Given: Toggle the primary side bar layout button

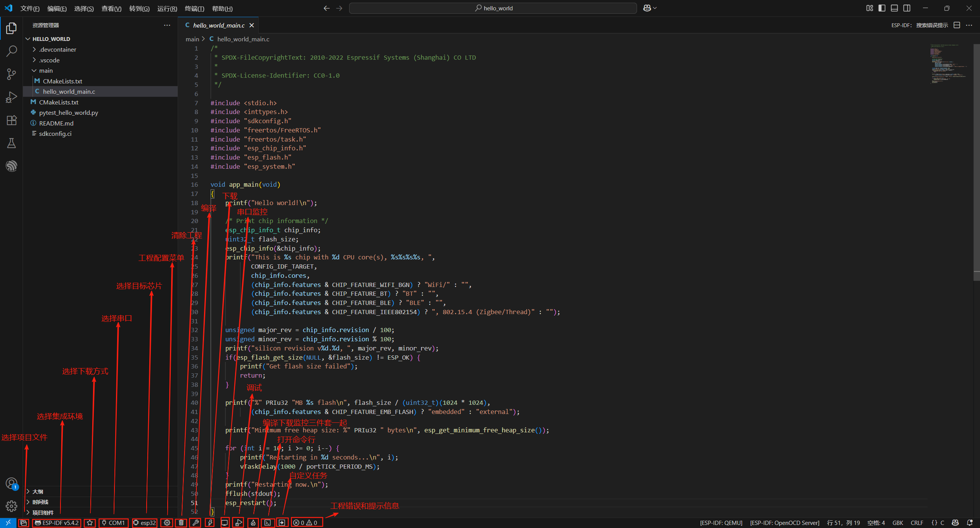Looking at the screenshot, I should [882, 8].
